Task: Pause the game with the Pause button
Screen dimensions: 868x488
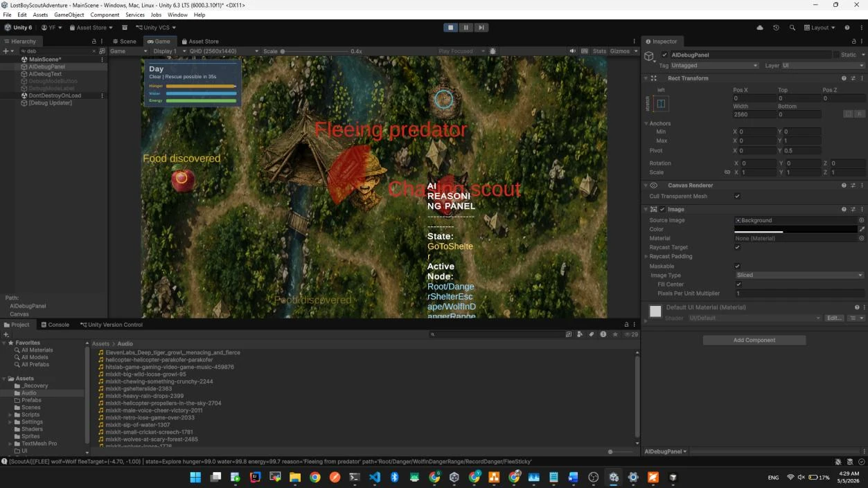Action: (x=466, y=28)
